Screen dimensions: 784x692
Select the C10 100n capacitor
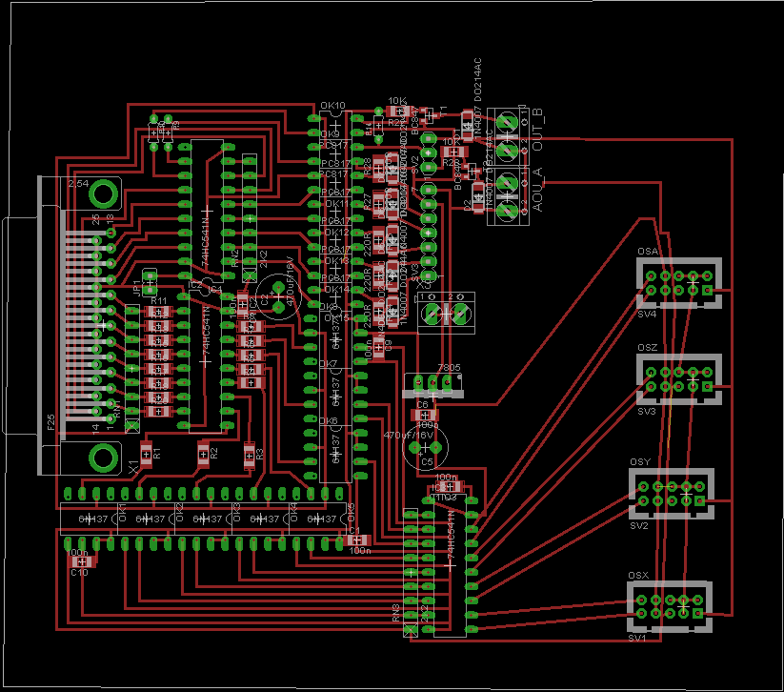click(79, 563)
